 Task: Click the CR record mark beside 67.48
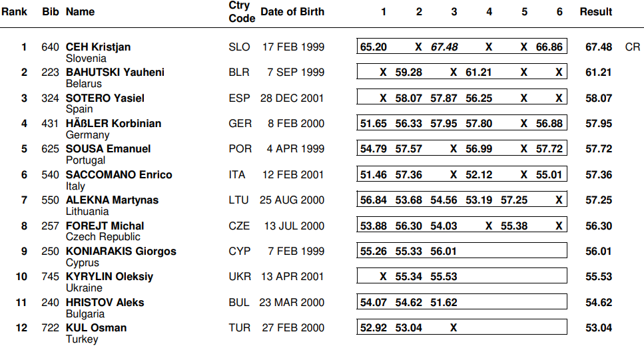(x=632, y=47)
